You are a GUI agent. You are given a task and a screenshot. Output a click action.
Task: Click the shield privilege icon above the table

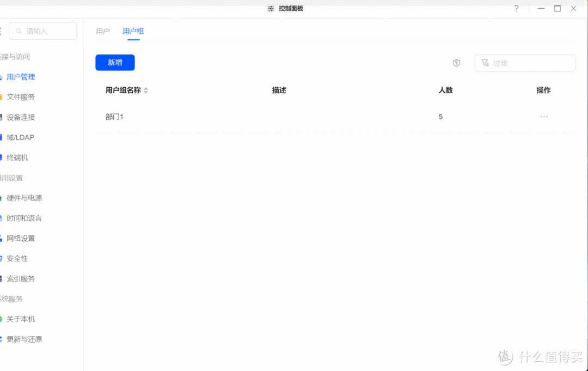tap(456, 63)
